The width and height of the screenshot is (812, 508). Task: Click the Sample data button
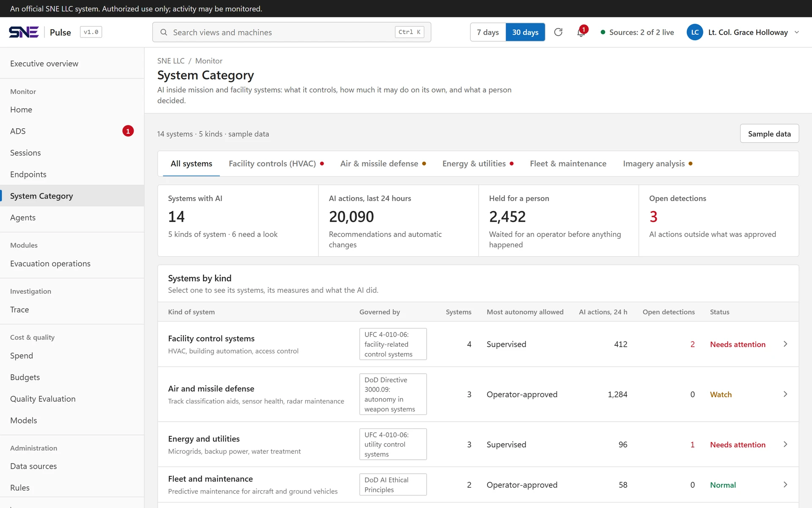coord(769,134)
